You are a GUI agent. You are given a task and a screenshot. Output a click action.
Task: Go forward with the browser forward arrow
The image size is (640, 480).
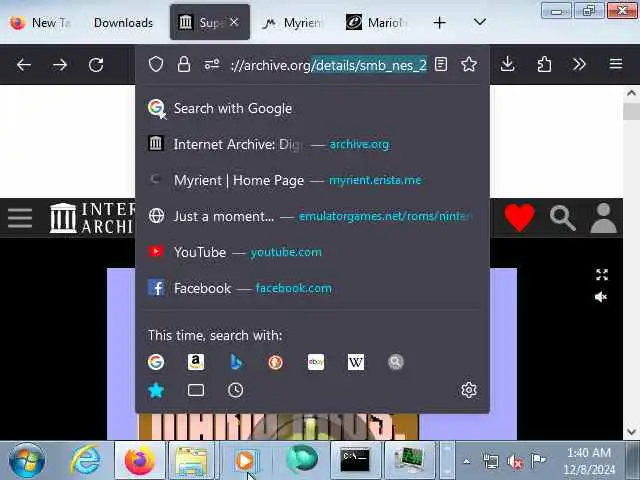(x=60, y=64)
